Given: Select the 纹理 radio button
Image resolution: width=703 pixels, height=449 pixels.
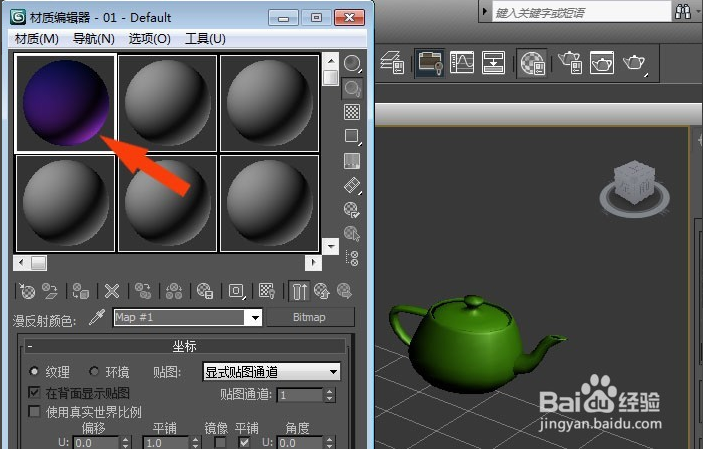Looking at the screenshot, I should pyautogui.click(x=34, y=371).
